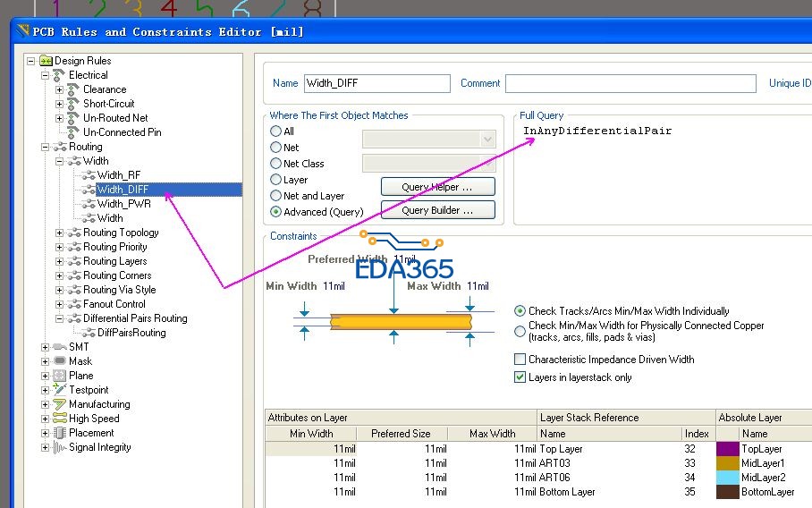The image size is (812, 508).
Task: Click the SMT category icon
Action: tap(60, 347)
